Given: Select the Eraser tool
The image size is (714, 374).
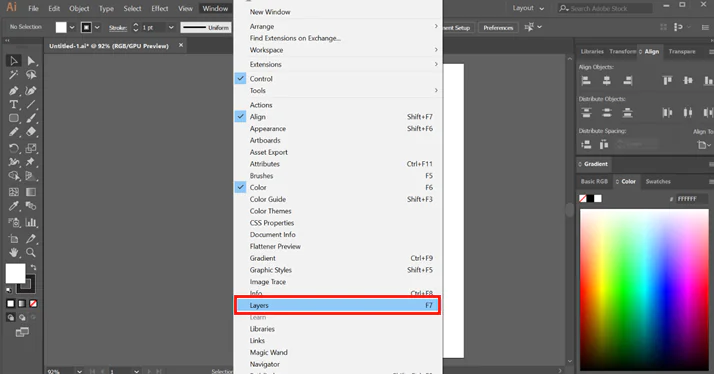Looking at the screenshot, I should point(31,132).
